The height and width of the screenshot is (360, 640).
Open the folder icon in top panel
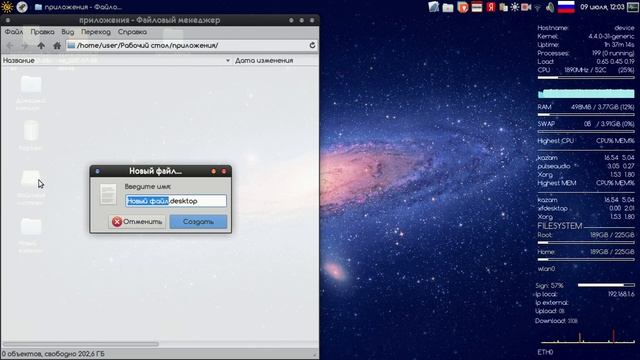click(448, 7)
